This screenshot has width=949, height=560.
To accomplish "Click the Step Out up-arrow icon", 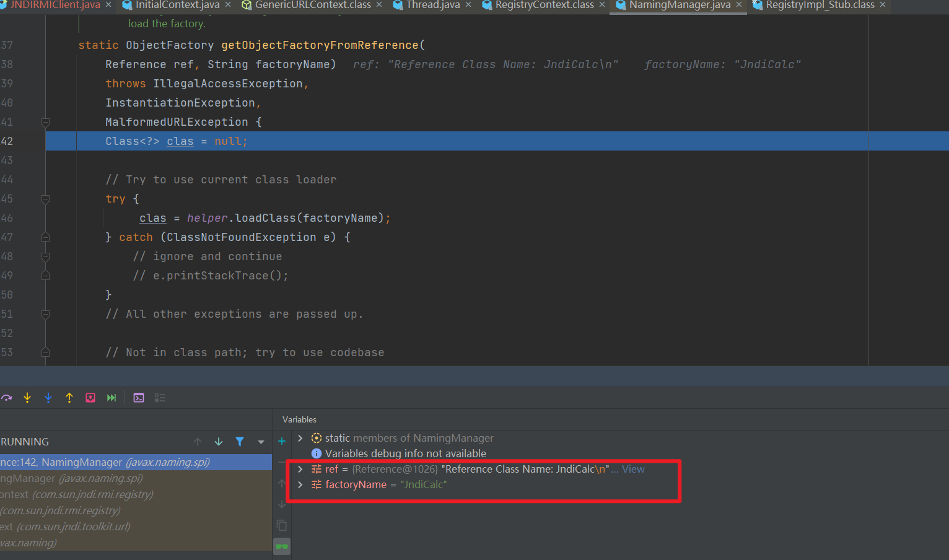I will [69, 398].
